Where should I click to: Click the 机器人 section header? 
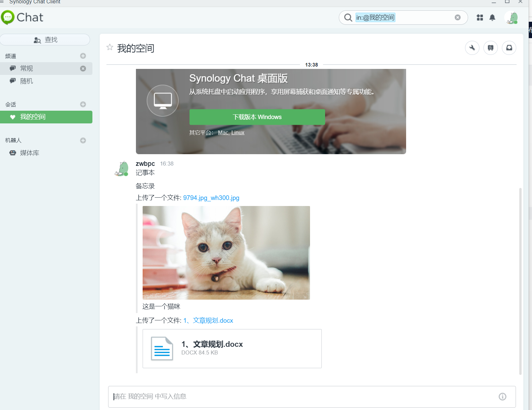[x=13, y=140]
